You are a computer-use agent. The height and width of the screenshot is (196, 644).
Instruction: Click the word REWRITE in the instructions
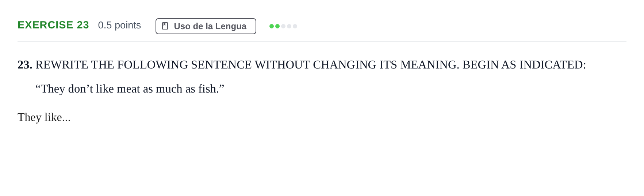(62, 65)
